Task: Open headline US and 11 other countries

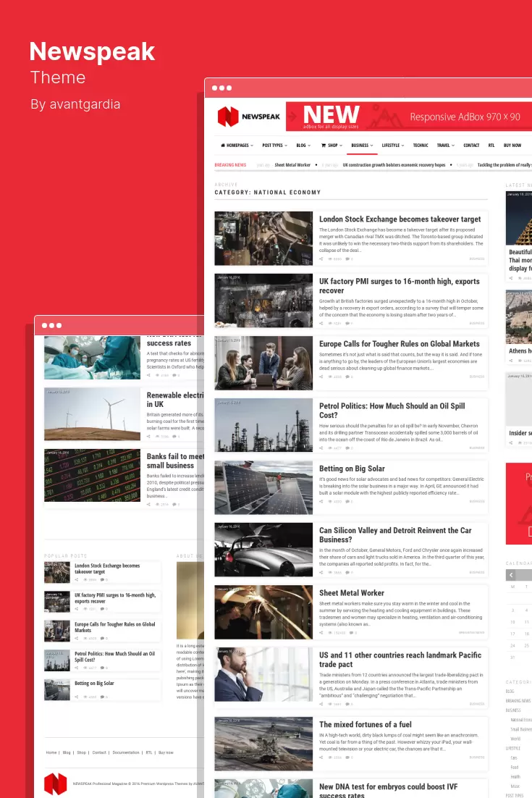Action: (400, 660)
